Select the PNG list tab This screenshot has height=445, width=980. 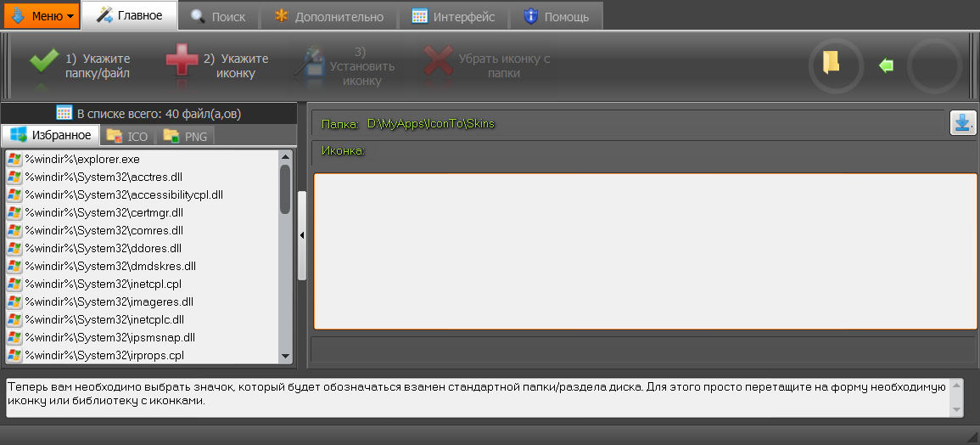pyautogui.click(x=185, y=137)
